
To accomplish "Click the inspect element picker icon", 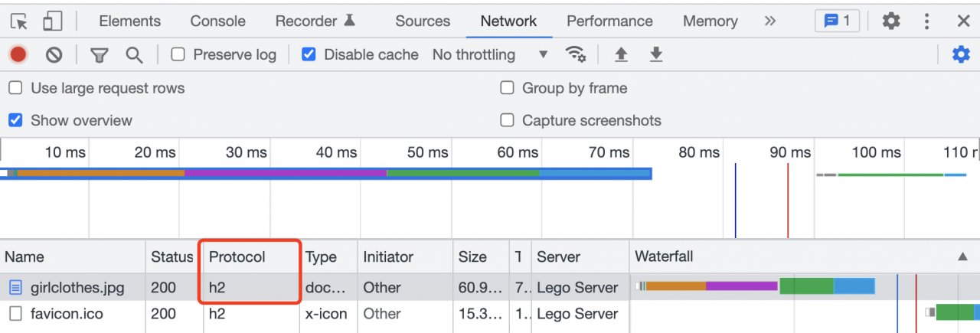I will point(19,21).
